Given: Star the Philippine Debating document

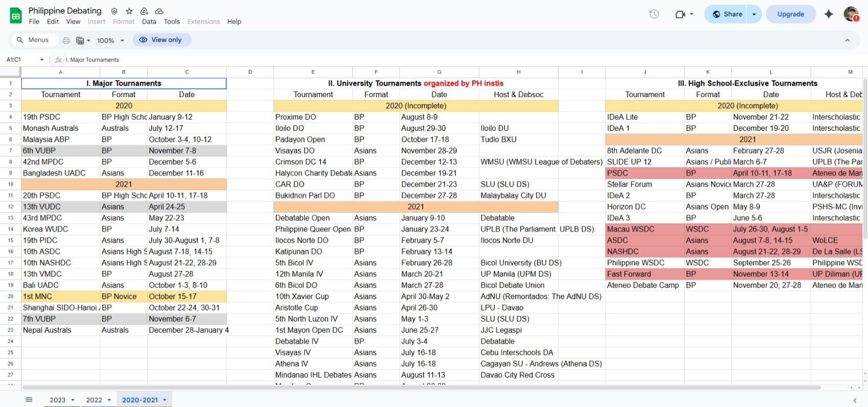Looking at the screenshot, I should click(x=129, y=11).
